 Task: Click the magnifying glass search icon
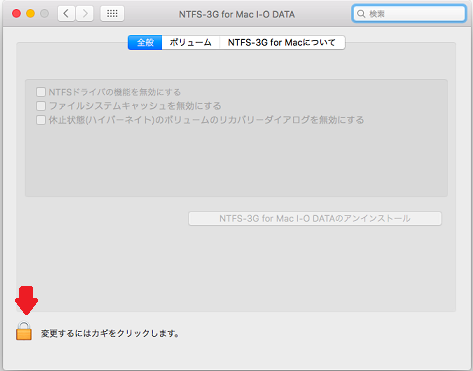click(361, 14)
